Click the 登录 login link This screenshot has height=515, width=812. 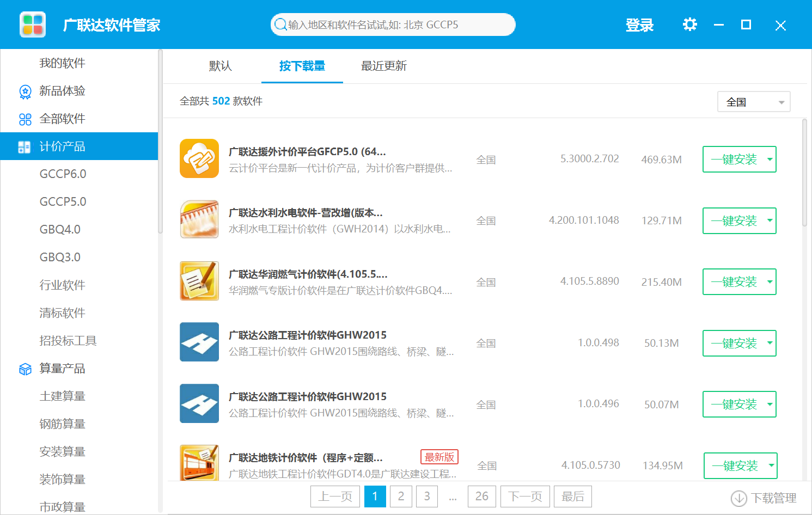coord(639,25)
